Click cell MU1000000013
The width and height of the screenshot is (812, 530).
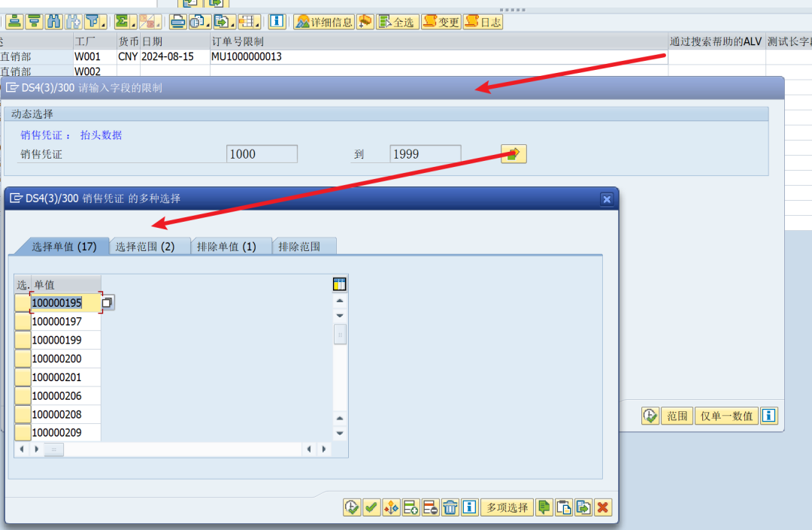tap(438, 56)
